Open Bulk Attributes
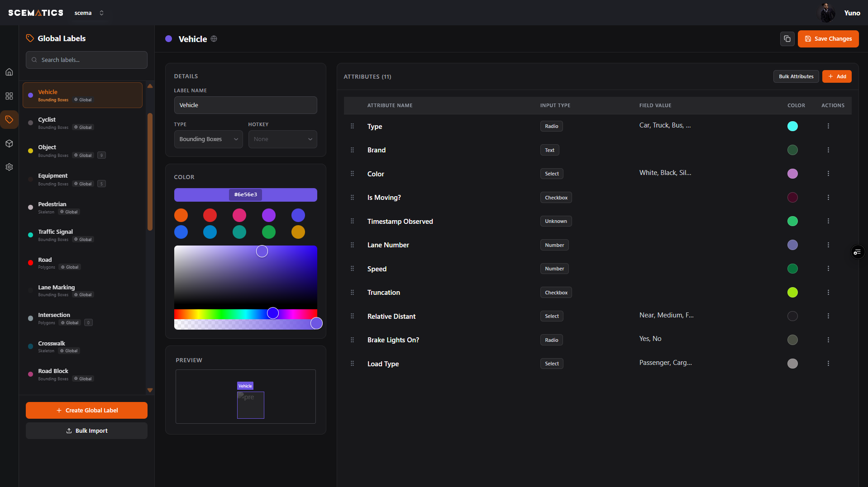The image size is (868, 487). click(796, 76)
